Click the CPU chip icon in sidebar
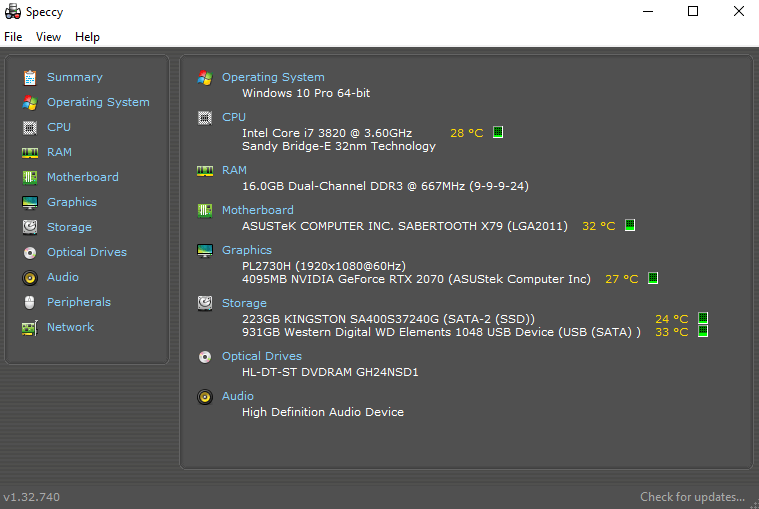The width and height of the screenshot is (759, 509). pyautogui.click(x=30, y=128)
